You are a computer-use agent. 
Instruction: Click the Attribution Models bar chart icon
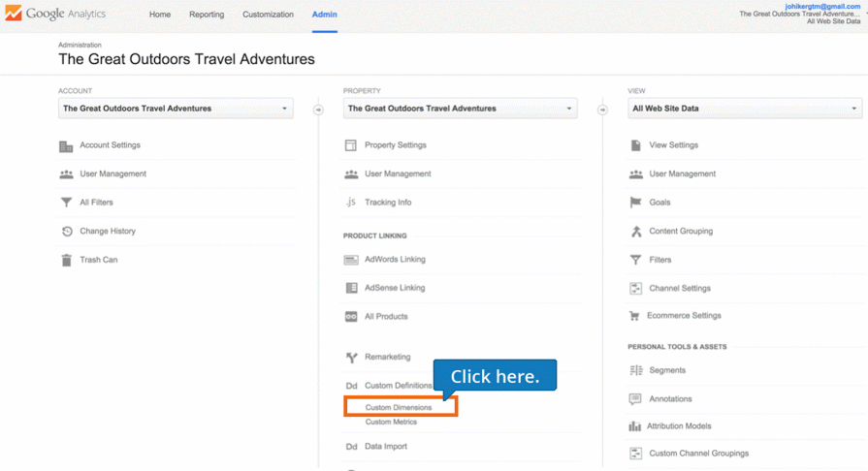pyautogui.click(x=635, y=426)
